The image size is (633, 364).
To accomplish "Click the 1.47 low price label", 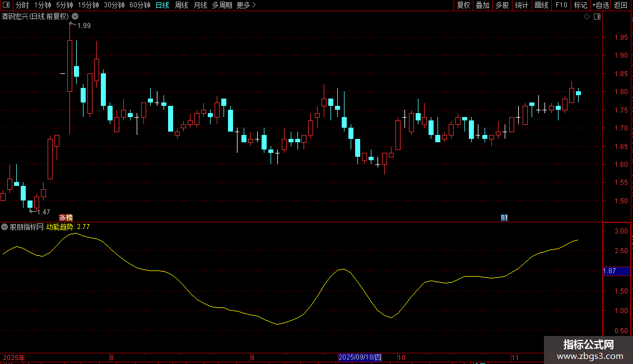I will (43, 212).
